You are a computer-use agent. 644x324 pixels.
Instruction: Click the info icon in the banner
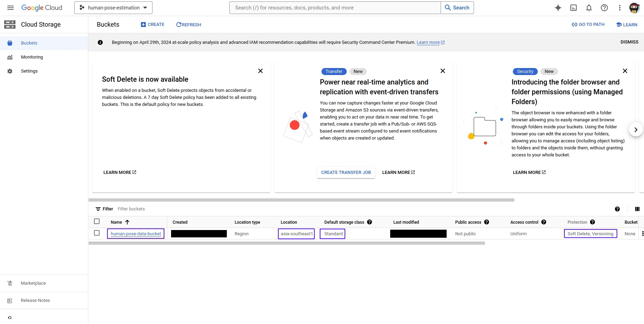(x=100, y=42)
